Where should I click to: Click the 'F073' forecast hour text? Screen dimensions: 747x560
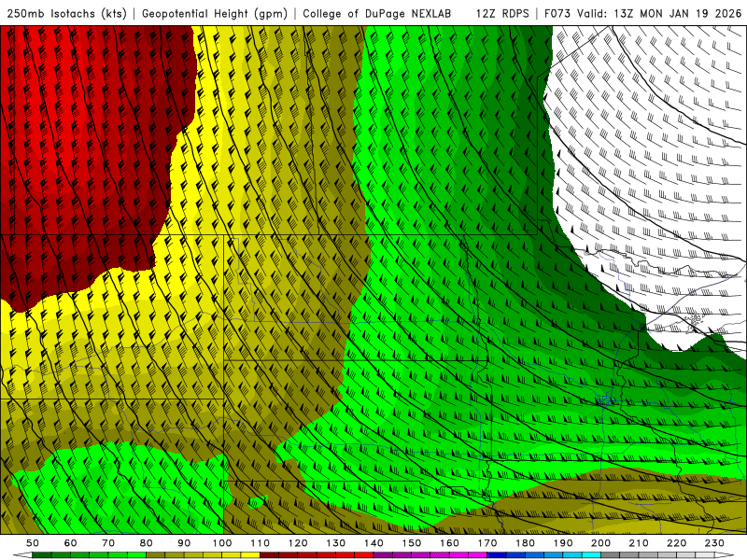point(557,13)
